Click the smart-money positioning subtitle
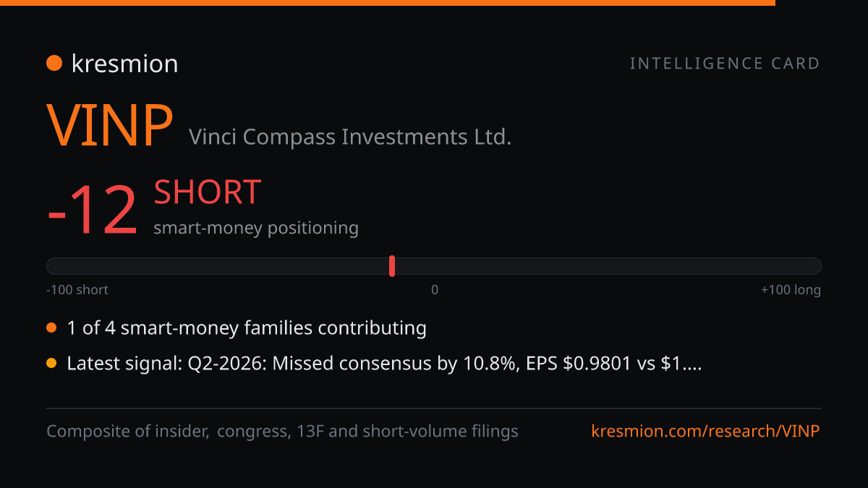 256,228
